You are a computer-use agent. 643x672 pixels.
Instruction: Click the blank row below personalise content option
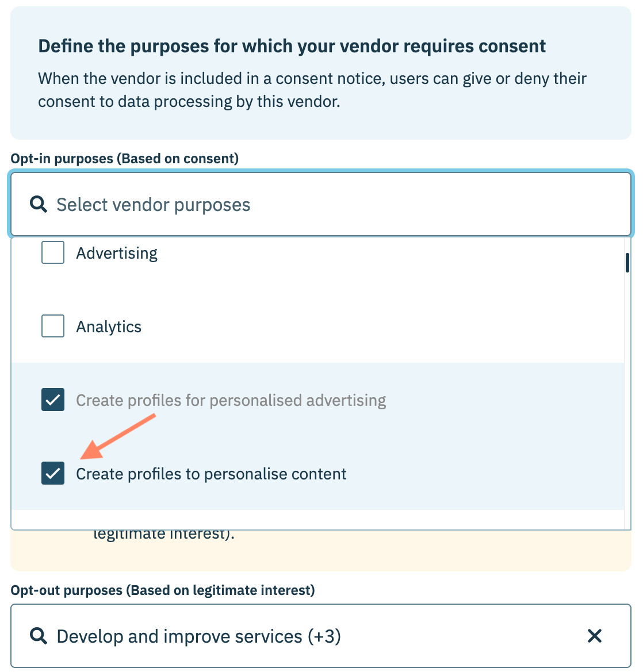(x=317, y=520)
